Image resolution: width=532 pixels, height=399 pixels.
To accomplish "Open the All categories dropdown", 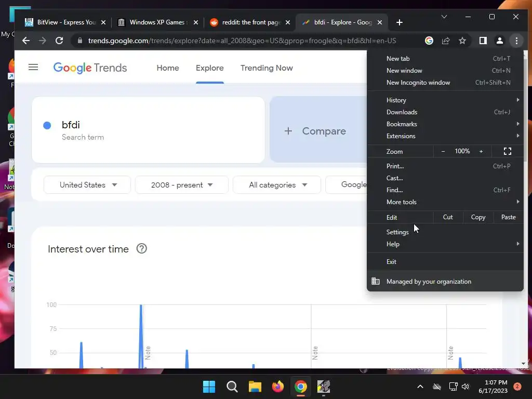I will [x=277, y=185].
